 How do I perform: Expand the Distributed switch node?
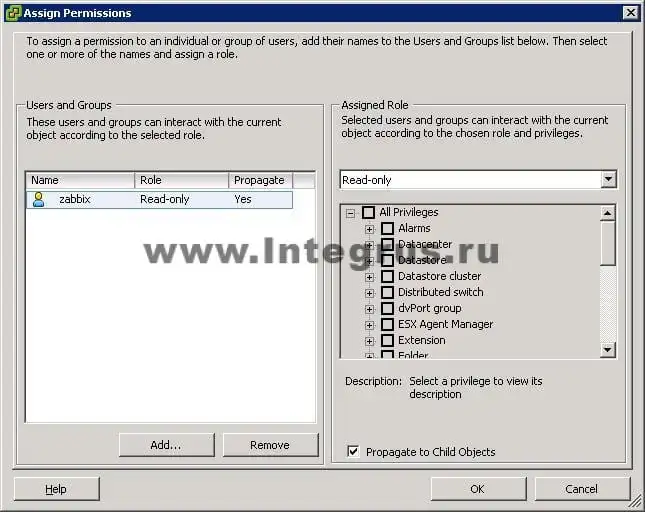tap(369, 292)
